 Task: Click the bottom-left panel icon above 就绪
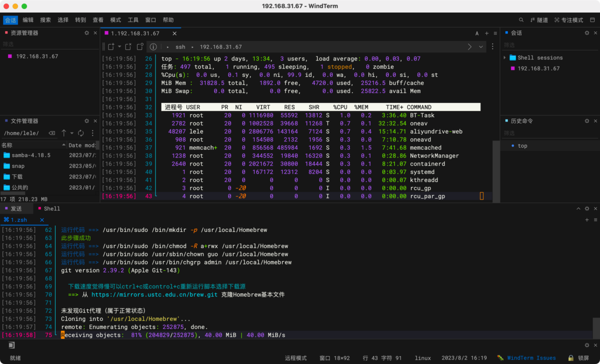tap(11, 345)
